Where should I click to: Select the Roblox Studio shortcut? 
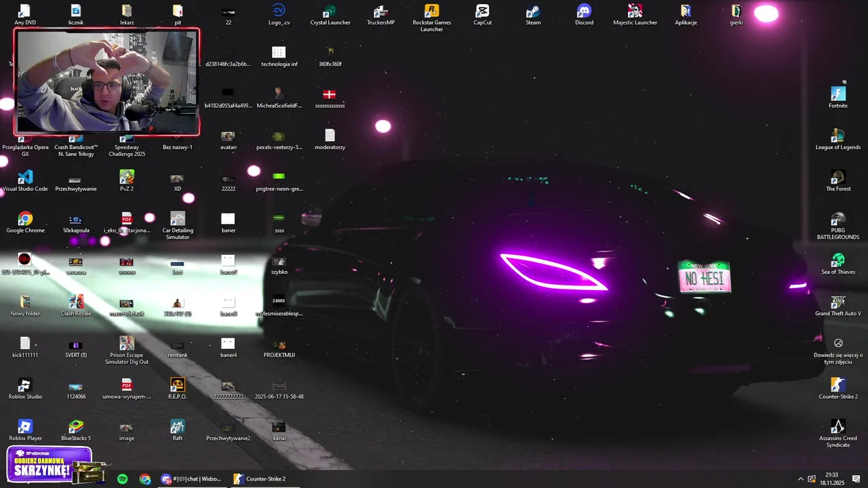[x=25, y=388]
